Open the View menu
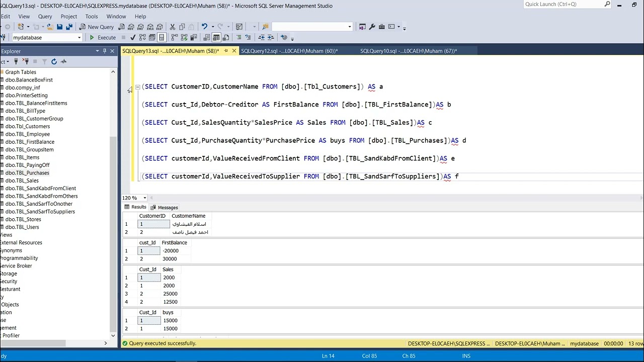Screen dimensions: 644x362 coord(24,16)
